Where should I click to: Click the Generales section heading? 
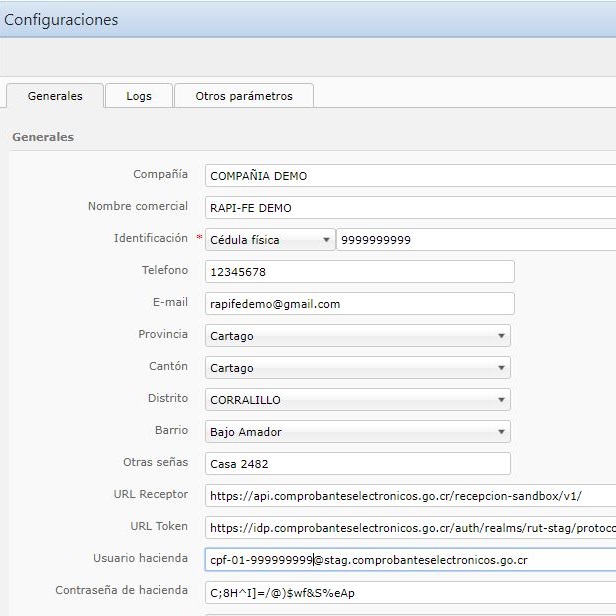click(43, 137)
